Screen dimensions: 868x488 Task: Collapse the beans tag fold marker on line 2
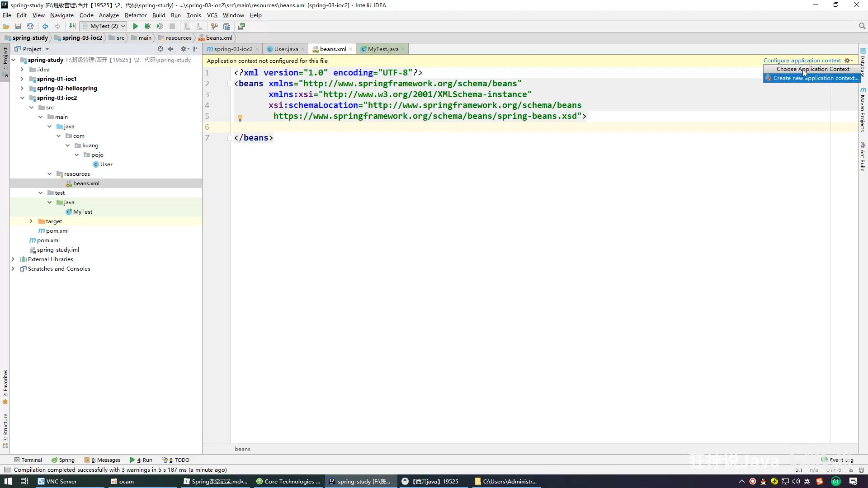(230, 84)
